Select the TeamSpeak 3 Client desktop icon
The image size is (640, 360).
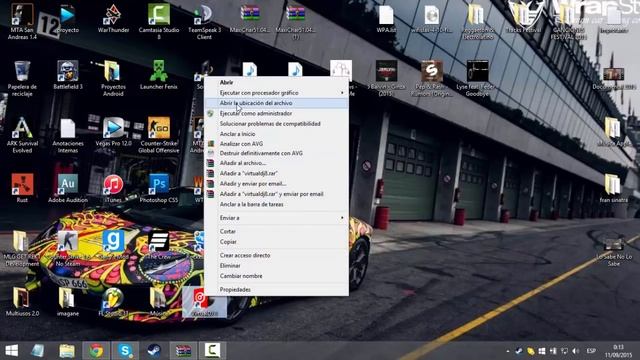(204, 21)
